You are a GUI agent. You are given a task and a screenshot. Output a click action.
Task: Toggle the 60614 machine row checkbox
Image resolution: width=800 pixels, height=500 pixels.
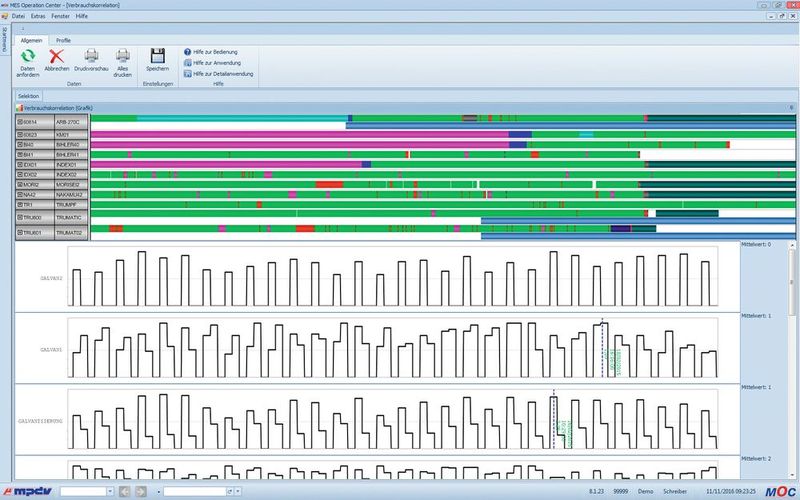(21, 120)
